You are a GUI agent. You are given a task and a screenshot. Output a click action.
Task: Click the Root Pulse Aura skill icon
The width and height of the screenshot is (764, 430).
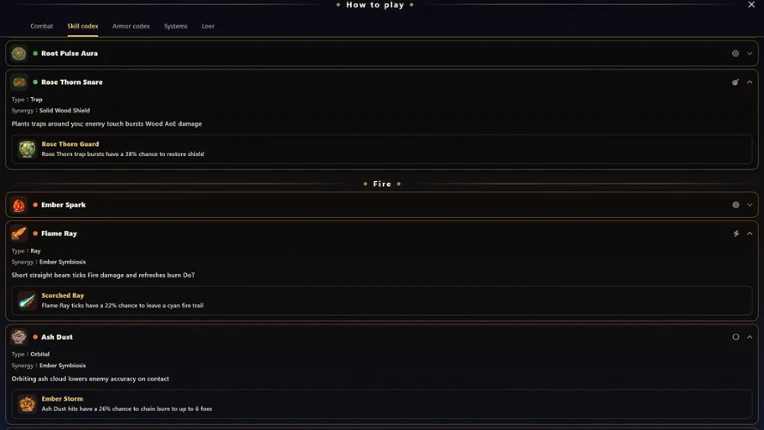pyautogui.click(x=19, y=54)
